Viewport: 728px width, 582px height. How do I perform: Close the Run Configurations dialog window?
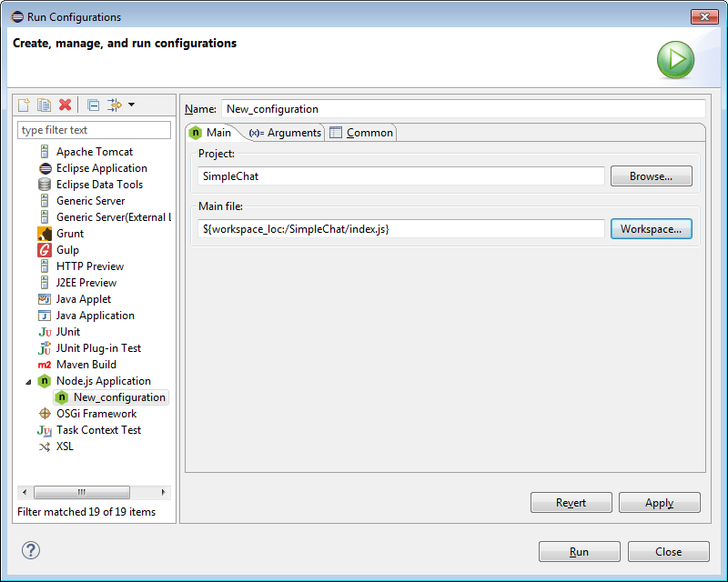click(x=704, y=16)
